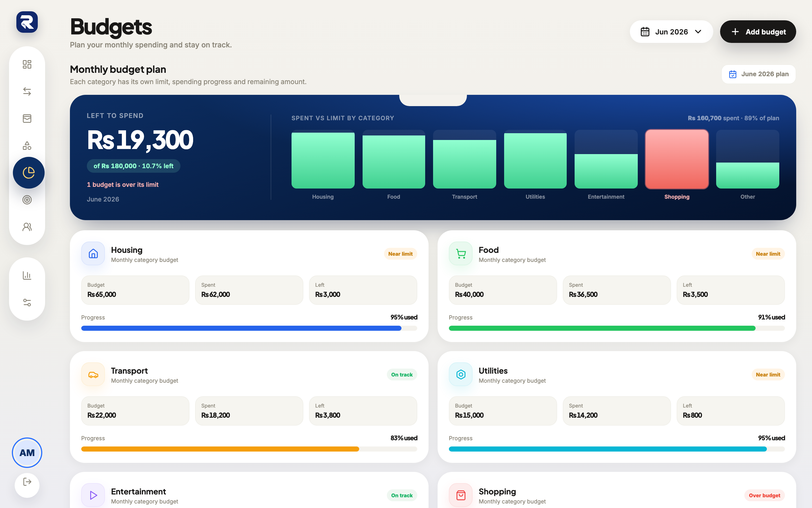
Task: Select the Other bar in chart
Action: point(748,175)
